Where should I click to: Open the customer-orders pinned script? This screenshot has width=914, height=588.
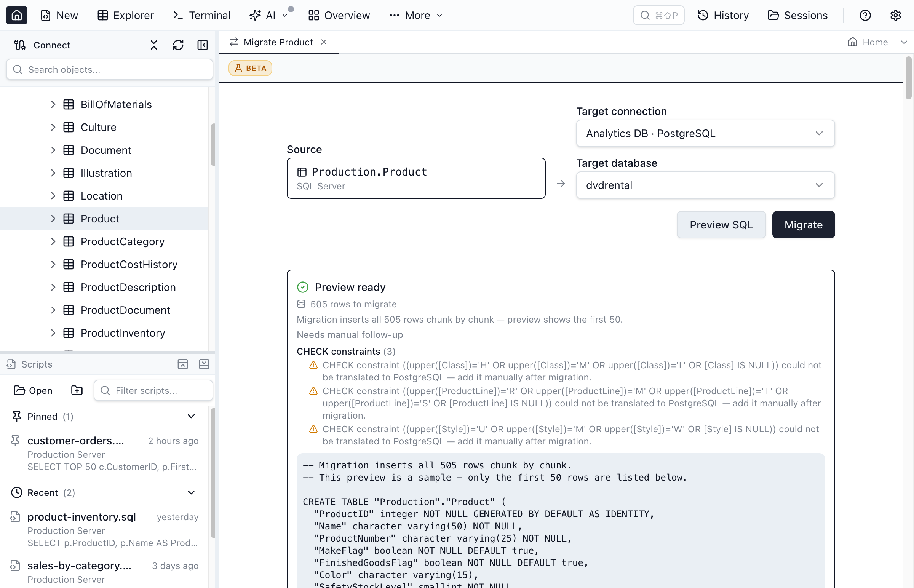pyautogui.click(x=104, y=453)
